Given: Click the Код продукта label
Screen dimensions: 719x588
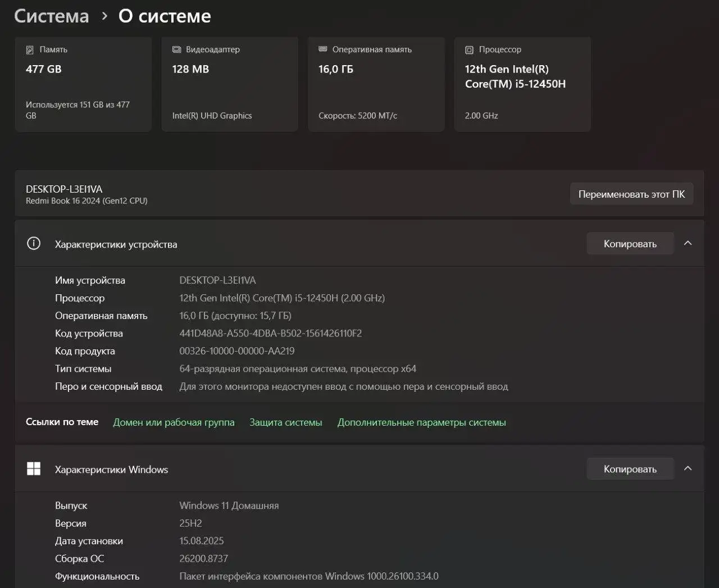Looking at the screenshot, I should tap(85, 352).
